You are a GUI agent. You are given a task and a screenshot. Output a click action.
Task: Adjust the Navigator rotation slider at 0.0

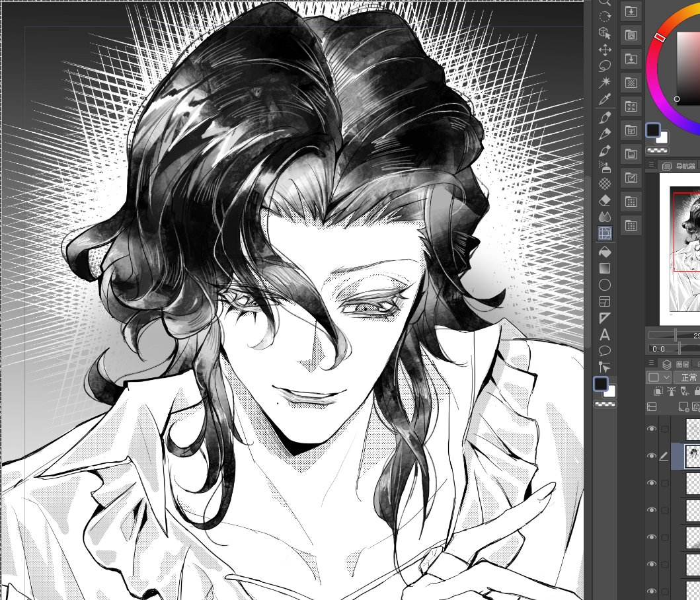coord(674,348)
